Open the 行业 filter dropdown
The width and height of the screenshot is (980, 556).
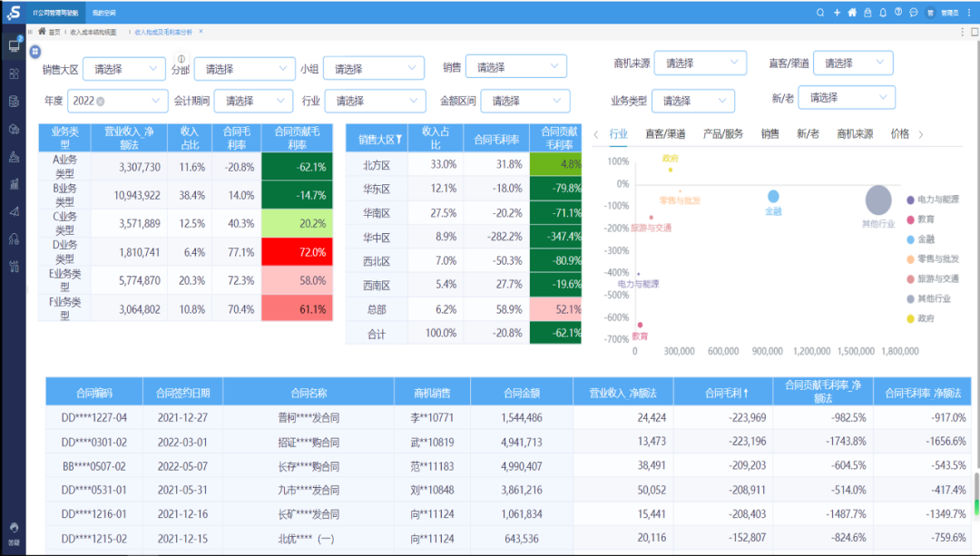375,102
